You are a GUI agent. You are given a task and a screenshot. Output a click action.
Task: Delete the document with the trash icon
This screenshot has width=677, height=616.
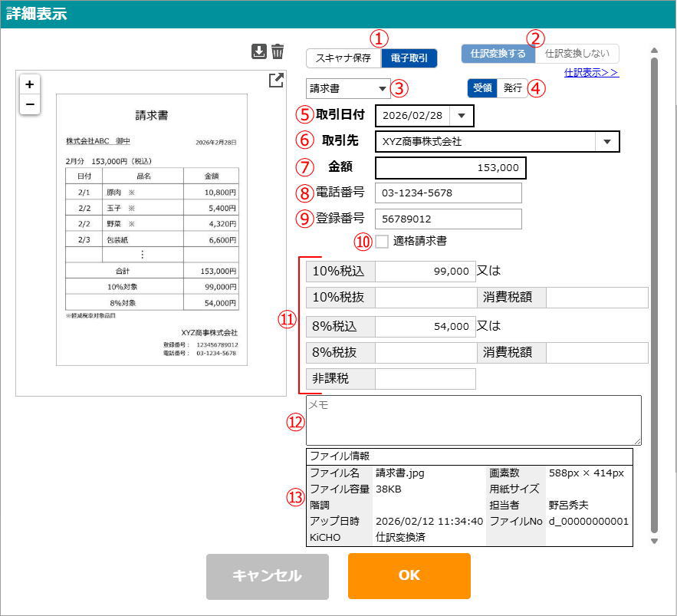[278, 51]
